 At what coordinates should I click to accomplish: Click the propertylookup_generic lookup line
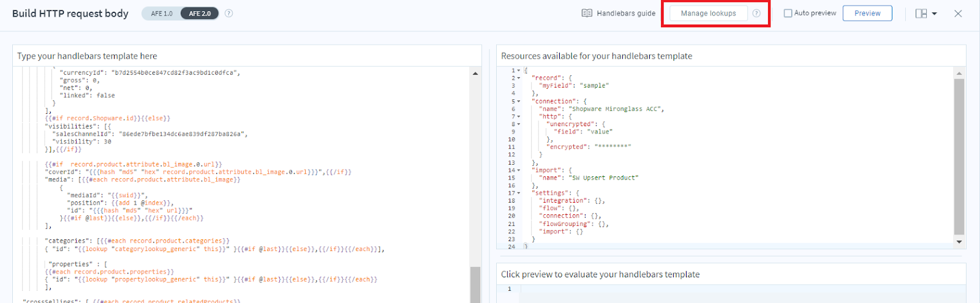click(x=211, y=279)
